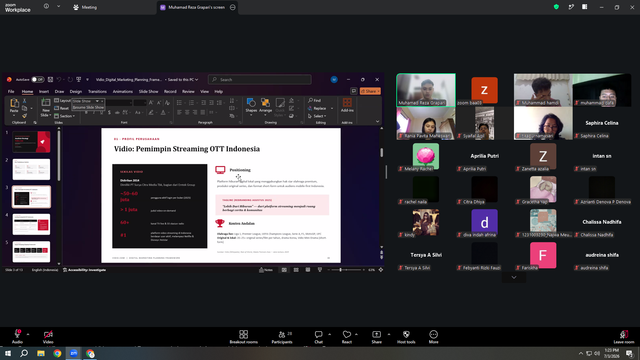Viewport: 640px width, 360px height.
Task: Open Chrome from Windows taskbar
Action: click(x=57, y=353)
